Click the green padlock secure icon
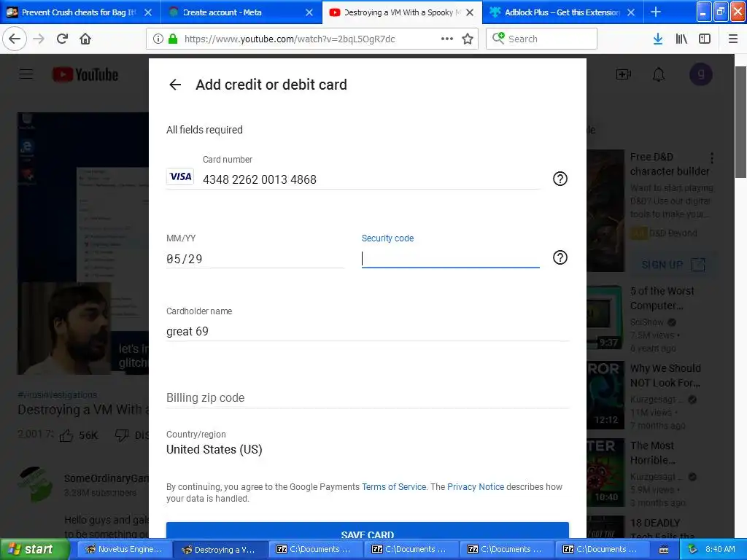 coord(173,39)
